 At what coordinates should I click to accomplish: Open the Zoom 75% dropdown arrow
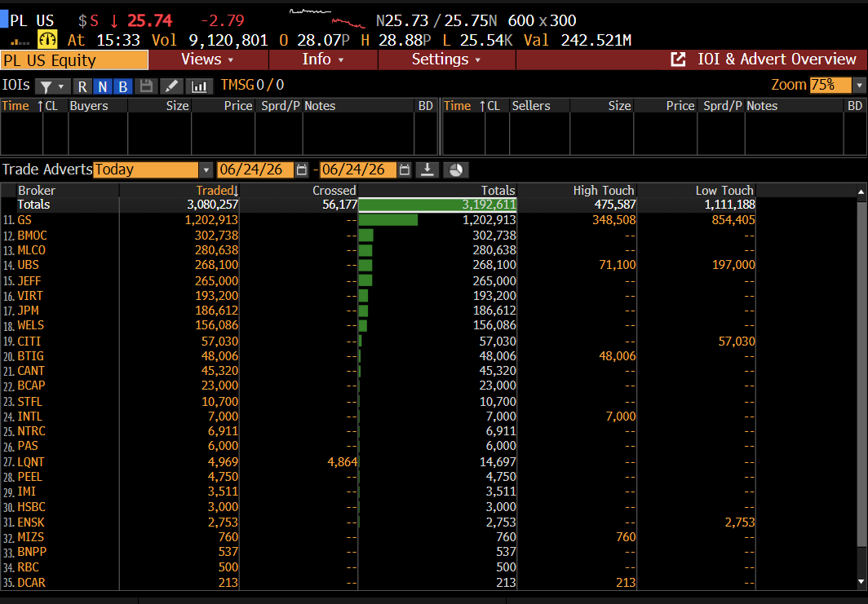coord(858,85)
